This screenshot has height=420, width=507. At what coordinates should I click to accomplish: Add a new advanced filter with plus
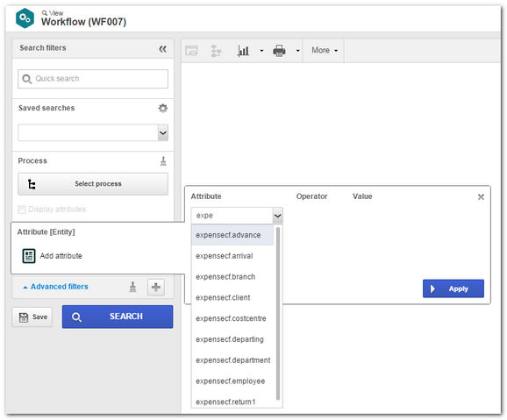click(156, 287)
